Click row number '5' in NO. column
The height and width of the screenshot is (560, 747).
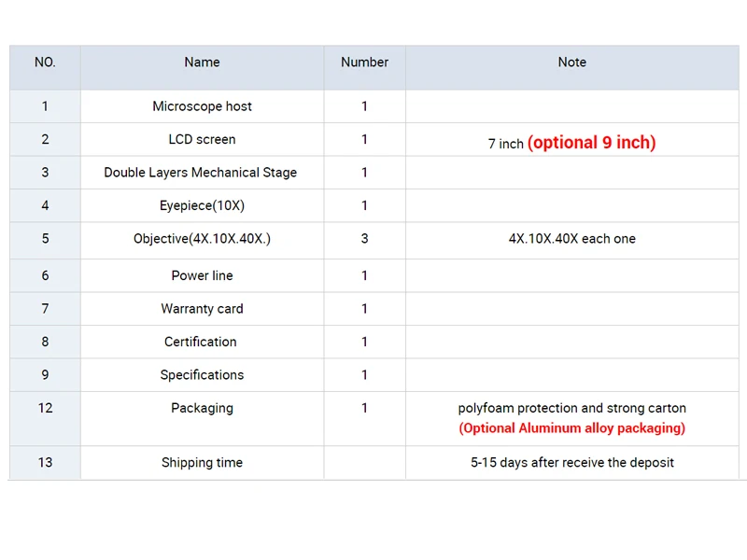coord(45,239)
